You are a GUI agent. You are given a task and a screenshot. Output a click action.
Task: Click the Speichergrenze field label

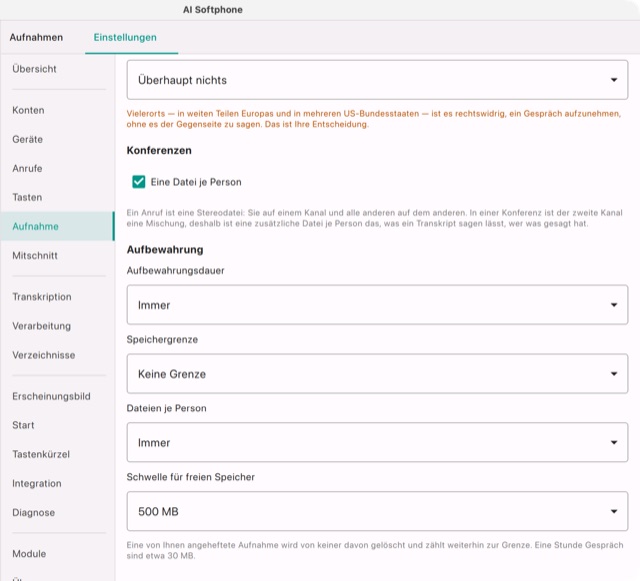tap(162, 339)
